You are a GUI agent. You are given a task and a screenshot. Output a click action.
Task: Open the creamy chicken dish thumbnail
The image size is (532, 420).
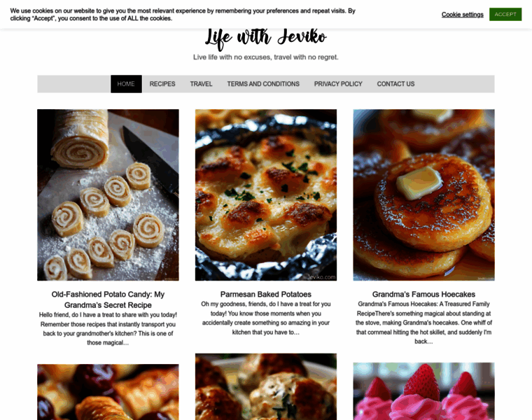[x=266, y=387]
